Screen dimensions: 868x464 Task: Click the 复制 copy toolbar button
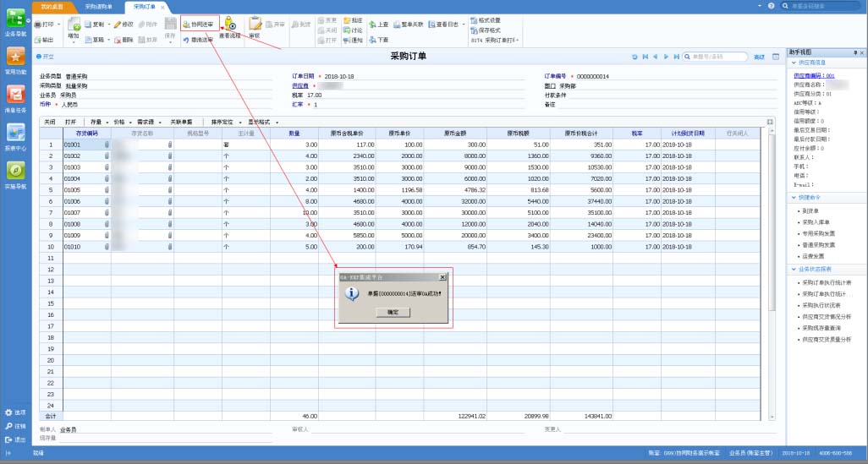pyautogui.click(x=95, y=25)
